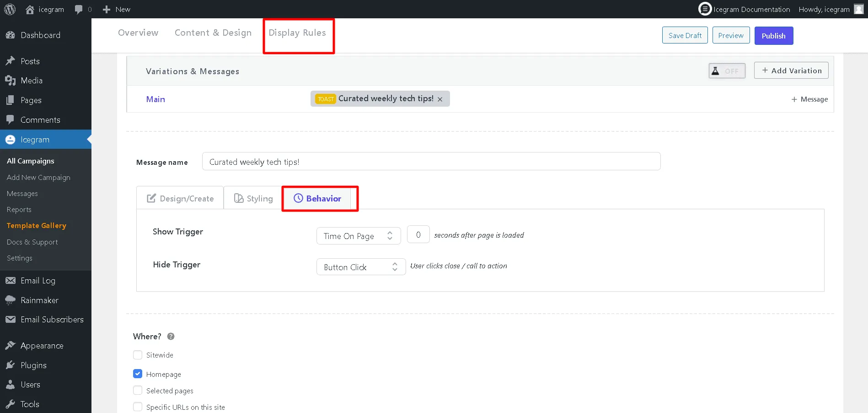Click the Icegram sidebar logo icon

pyautogui.click(x=11, y=140)
